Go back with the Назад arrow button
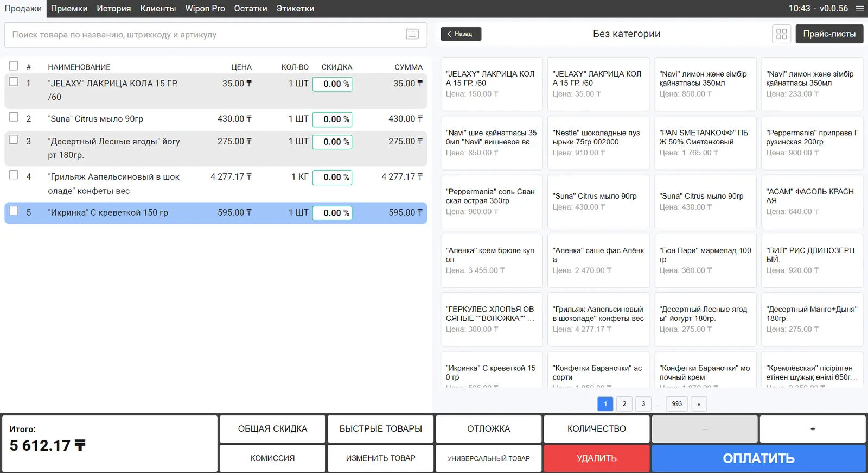The width and height of the screenshot is (868, 473). (x=461, y=34)
